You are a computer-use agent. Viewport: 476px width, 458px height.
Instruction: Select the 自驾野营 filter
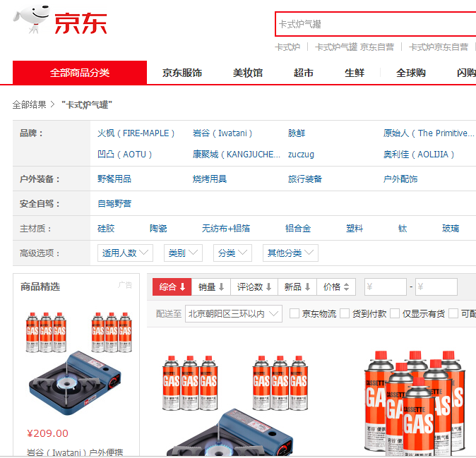114,203
